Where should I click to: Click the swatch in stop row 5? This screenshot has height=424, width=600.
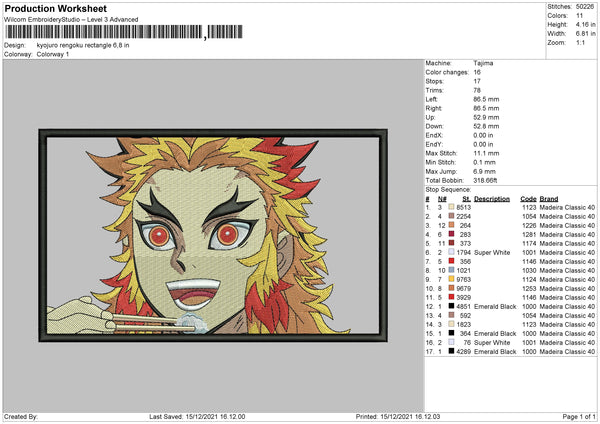(451, 243)
